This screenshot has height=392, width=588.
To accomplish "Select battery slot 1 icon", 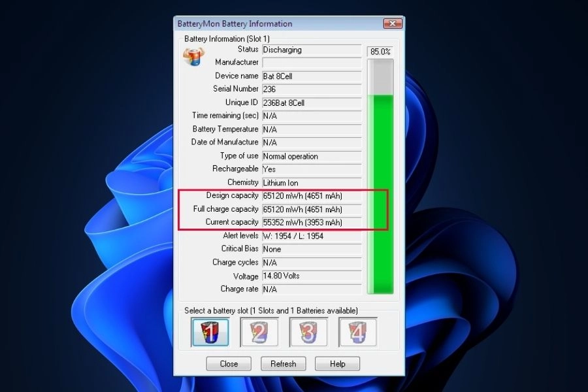I will click(x=210, y=333).
